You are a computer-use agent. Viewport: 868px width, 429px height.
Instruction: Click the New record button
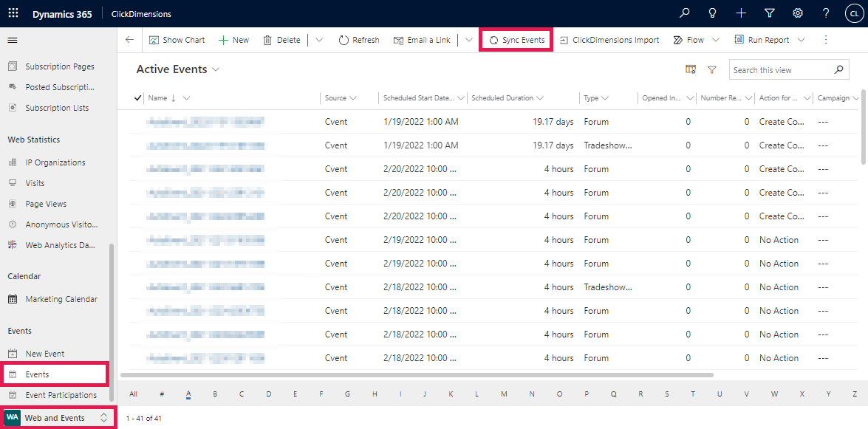pos(233,40)
